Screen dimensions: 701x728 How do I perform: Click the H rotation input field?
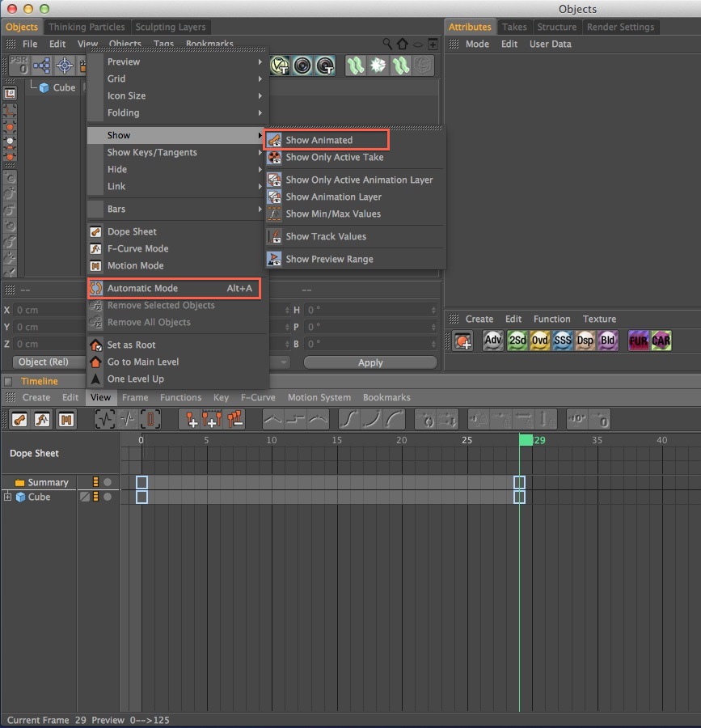point(371,310)
